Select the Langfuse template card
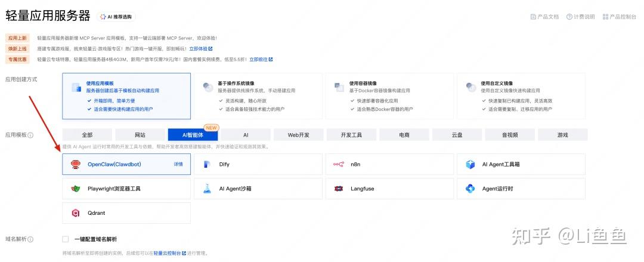Image resolution: width=644 pixels, height=262 pixels. pyautogui.click(x=390, y=189)
